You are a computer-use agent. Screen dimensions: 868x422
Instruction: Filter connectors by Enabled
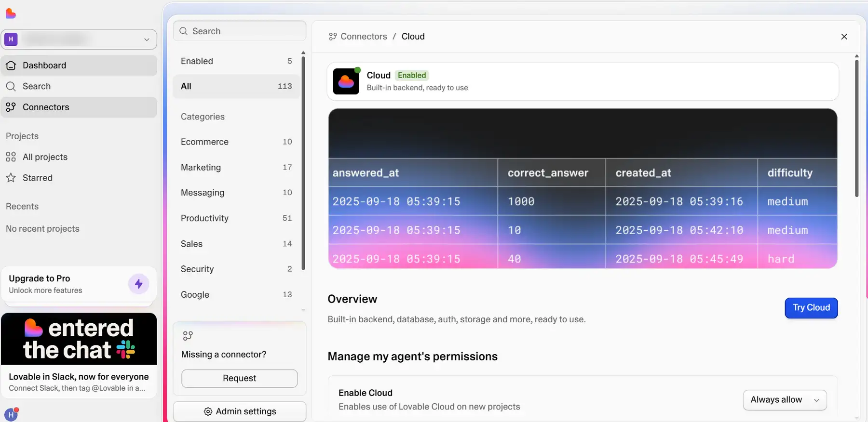coord(236,61)
